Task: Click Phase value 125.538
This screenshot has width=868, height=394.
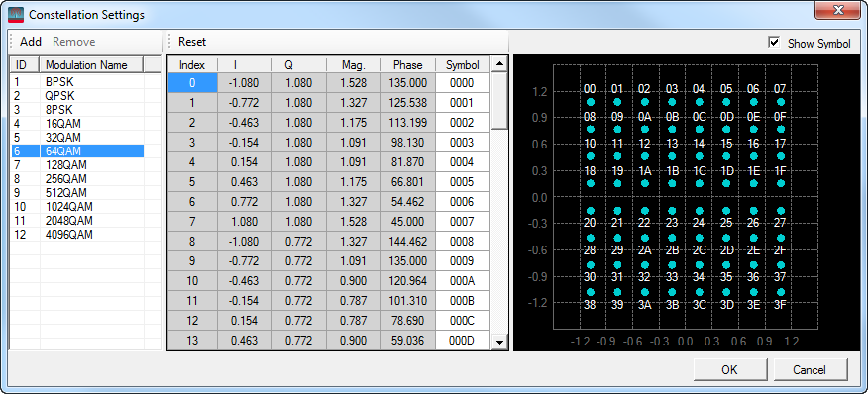Action: (x=408, y=103)
